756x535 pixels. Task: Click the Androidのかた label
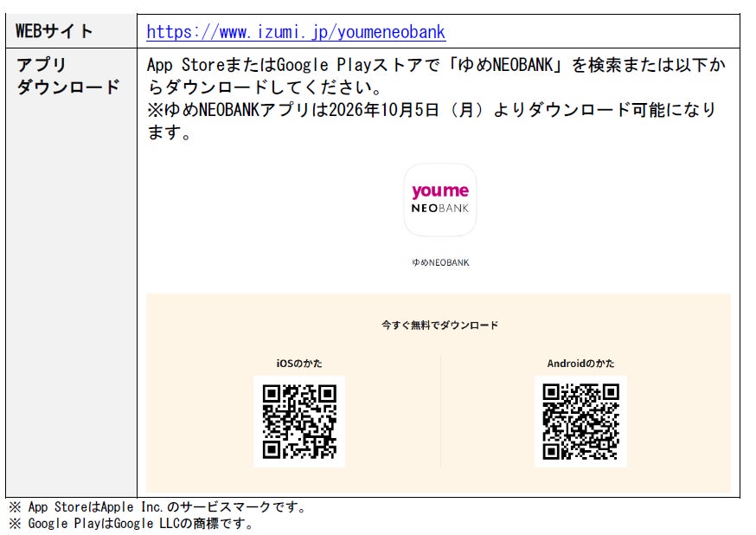tap(580, 364)
